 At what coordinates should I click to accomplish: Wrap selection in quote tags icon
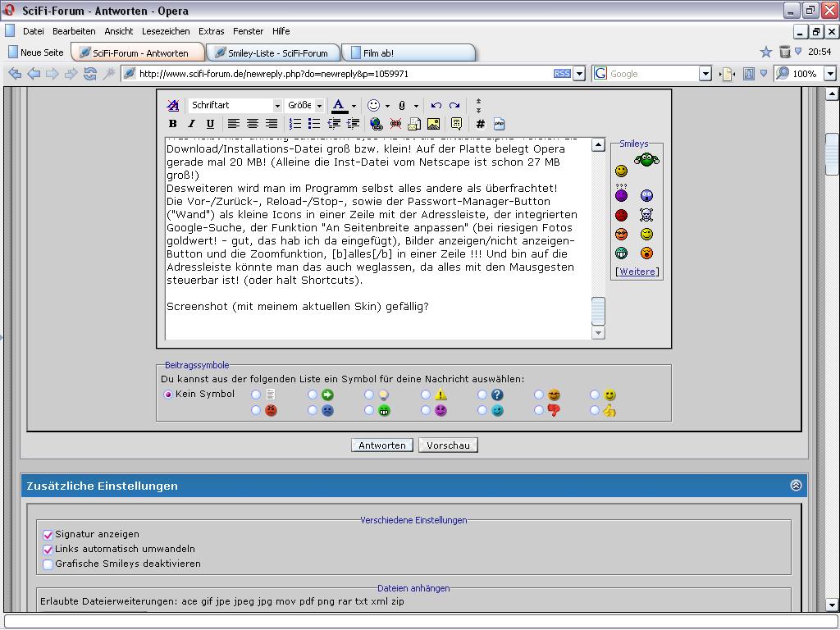(x=456, y=124)
